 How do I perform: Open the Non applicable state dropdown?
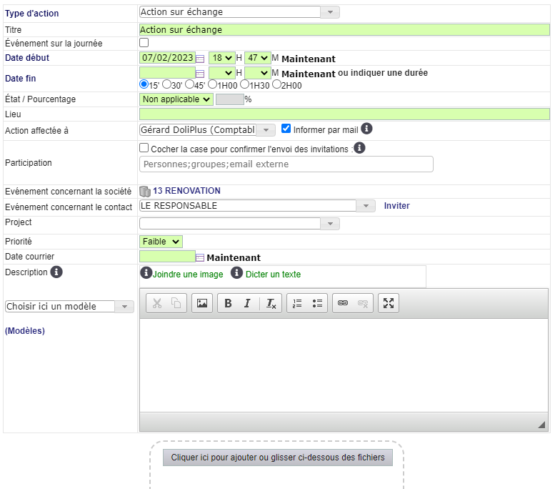[x=176, y=99]
